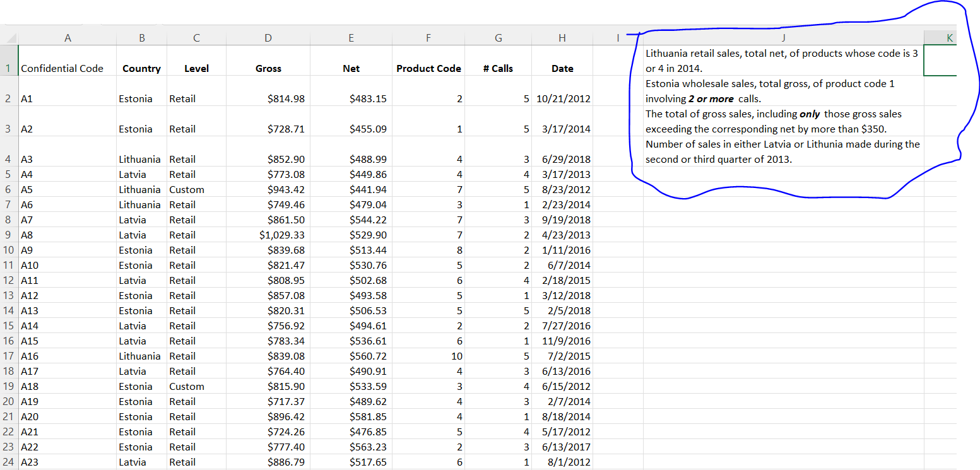Click the Lithuania cell for A3
This screenshot has width=980, height=470.
(x=141, y=159)
